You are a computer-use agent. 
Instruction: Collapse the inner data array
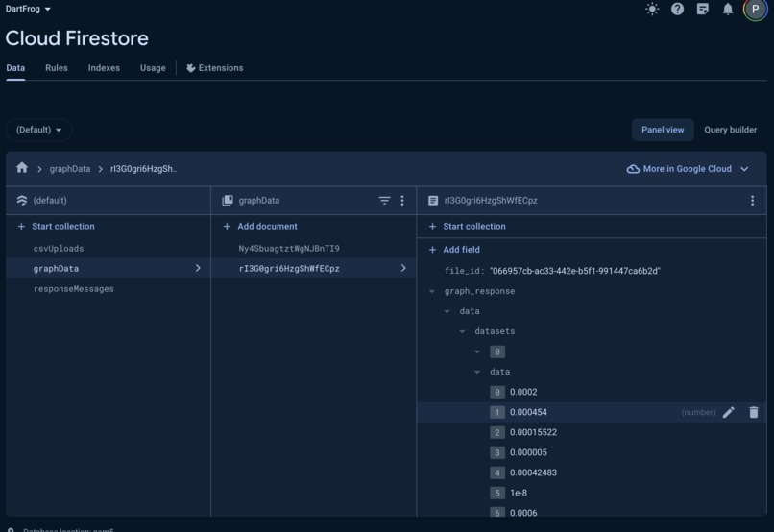pos(477,372)
